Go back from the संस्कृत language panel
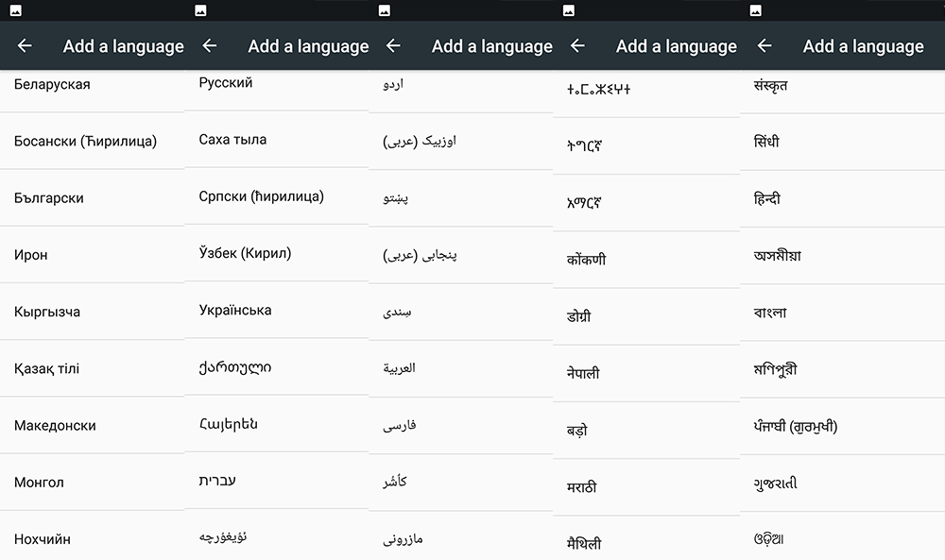Viewport: 945px width, 560px height. 765,46
